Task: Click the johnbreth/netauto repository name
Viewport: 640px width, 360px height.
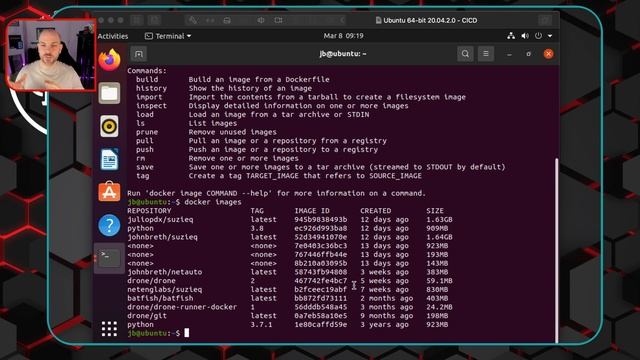Action: point(164,272)
